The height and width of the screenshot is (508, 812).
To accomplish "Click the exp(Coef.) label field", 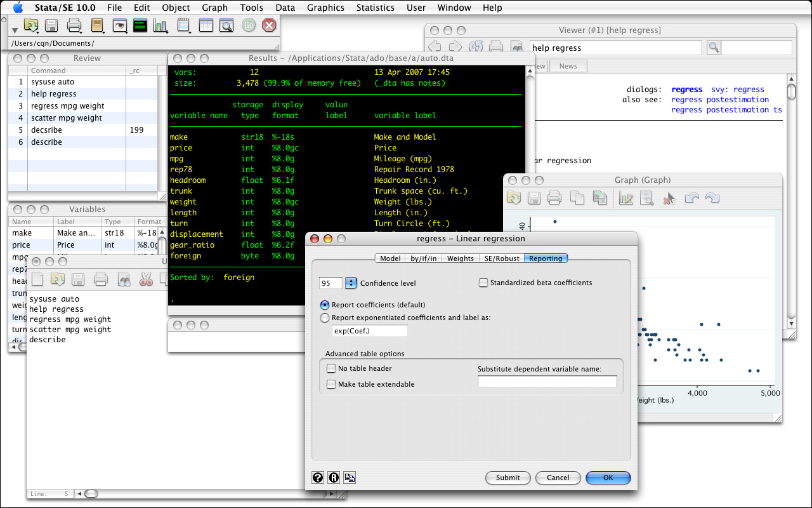I will pos(369,331).
